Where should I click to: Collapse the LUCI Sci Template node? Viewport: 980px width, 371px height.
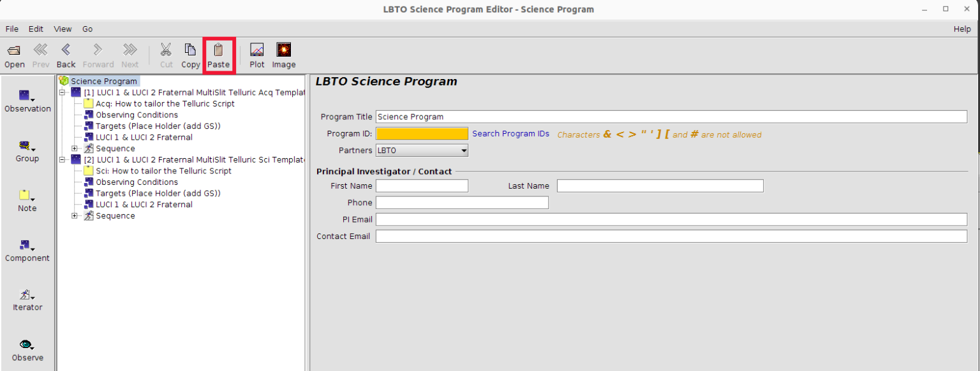63,159
